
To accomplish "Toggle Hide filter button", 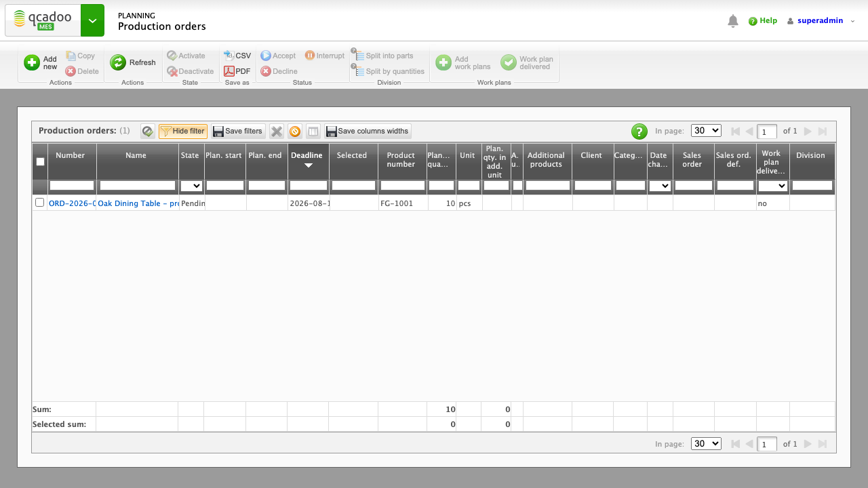I will 183,131.
